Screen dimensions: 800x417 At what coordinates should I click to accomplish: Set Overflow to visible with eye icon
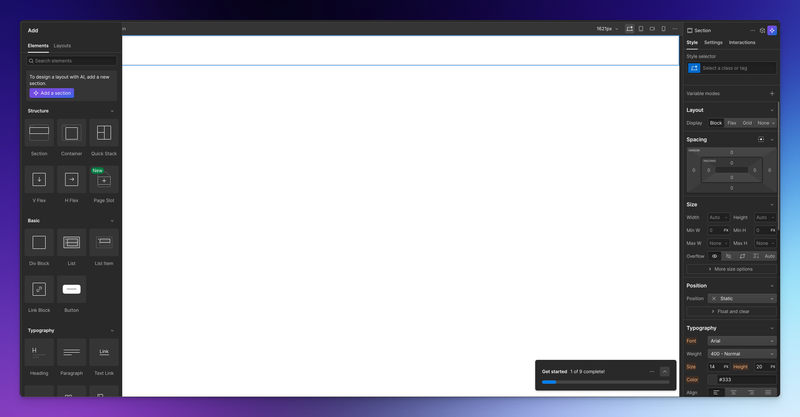coord(714,256)
